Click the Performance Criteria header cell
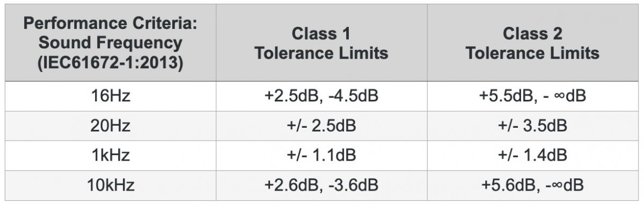Viewport: 644px width, 204px height. coord(111,43)
